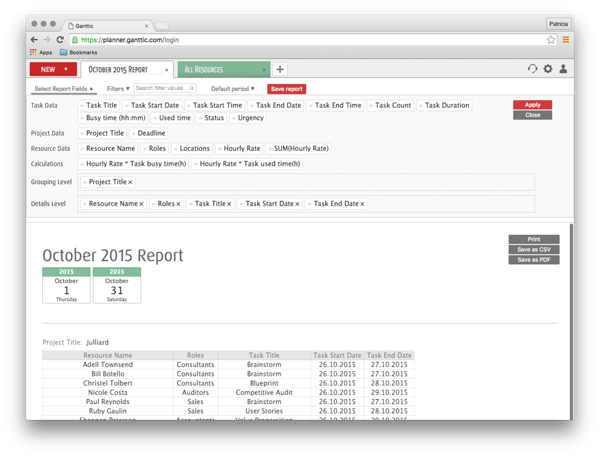Select the Used time field chip
Viewport: 600px width, 457px height.
coord(172,118)
